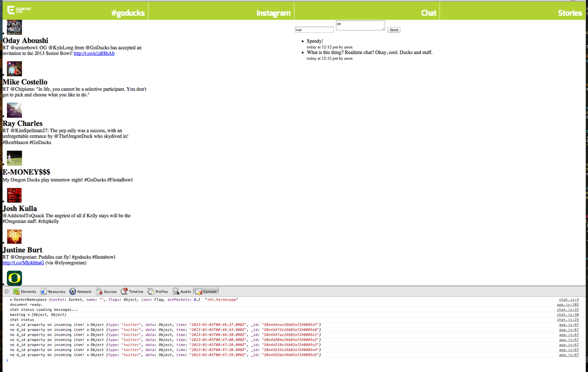Click the 'cht.herokuapp' console string
This screenshot has height=372, width=588.
[221, 299]
